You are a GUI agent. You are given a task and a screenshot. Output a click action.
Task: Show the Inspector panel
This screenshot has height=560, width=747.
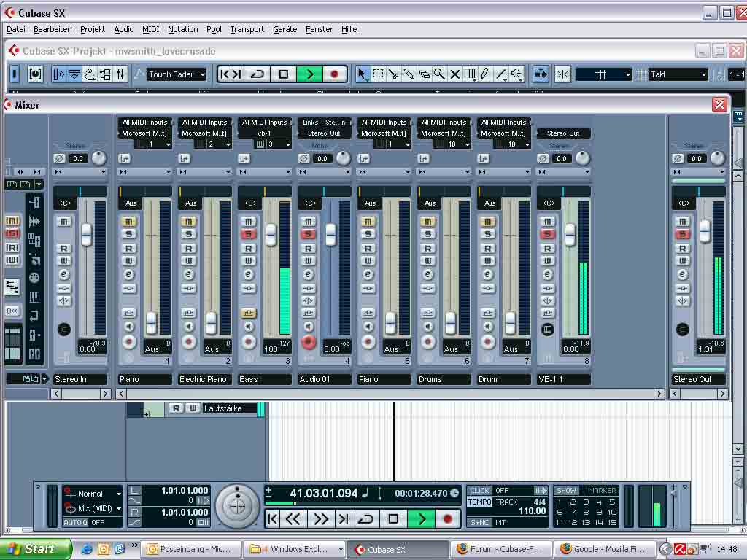point(59,74)
